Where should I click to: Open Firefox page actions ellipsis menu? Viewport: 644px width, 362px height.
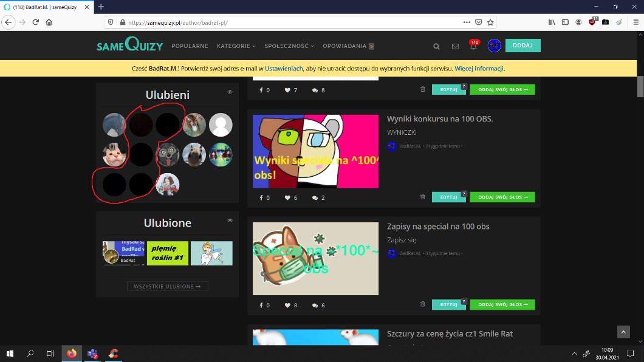tap(467, 22)
